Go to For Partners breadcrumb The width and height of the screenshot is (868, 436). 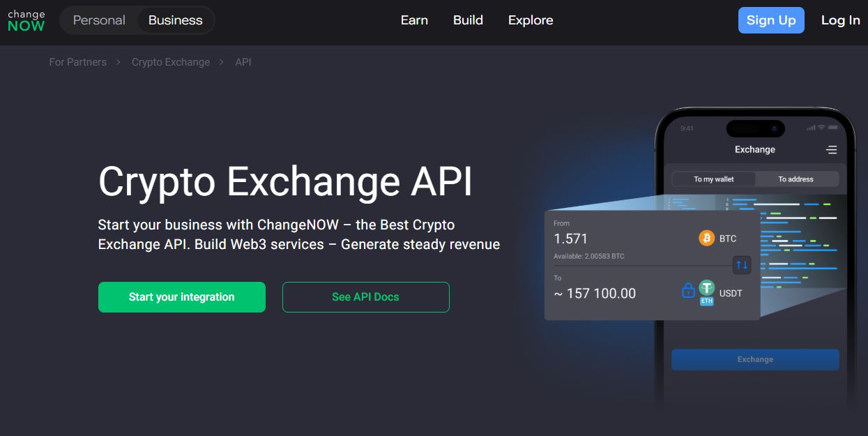point(78,62)
